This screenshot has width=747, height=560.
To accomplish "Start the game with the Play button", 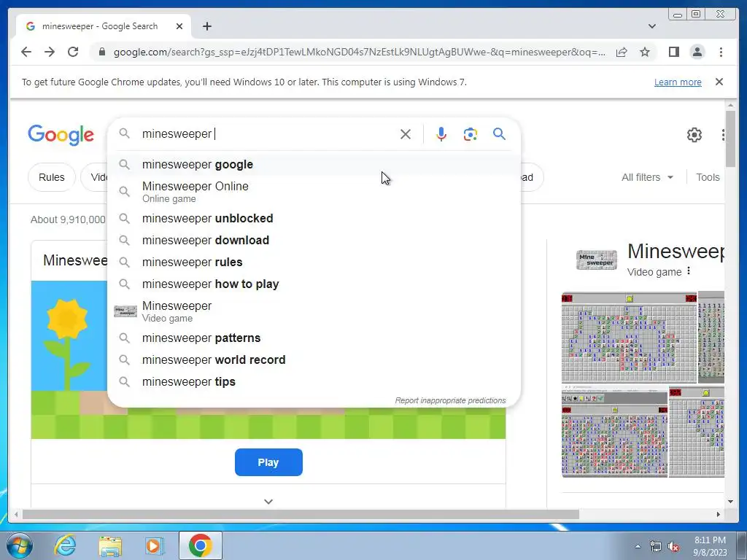I will (x=268, y=462).
